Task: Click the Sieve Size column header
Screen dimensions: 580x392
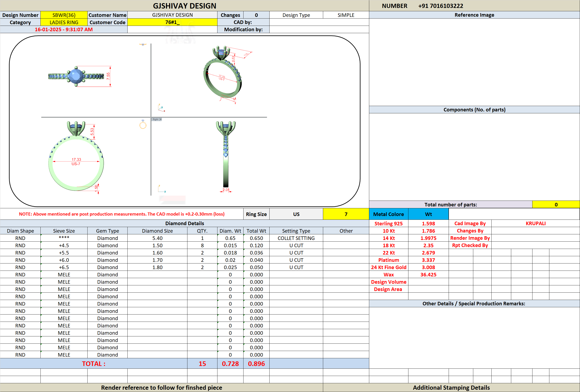Action: [64, 231]
